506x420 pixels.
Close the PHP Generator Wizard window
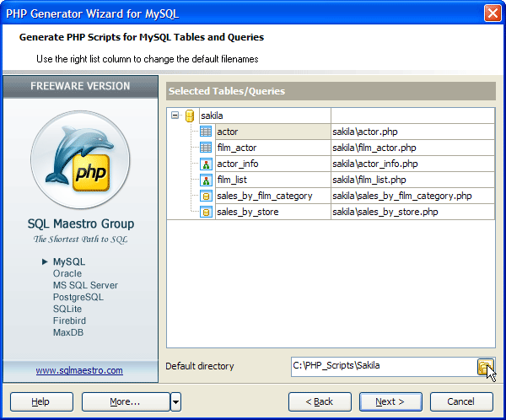(493, 13)
